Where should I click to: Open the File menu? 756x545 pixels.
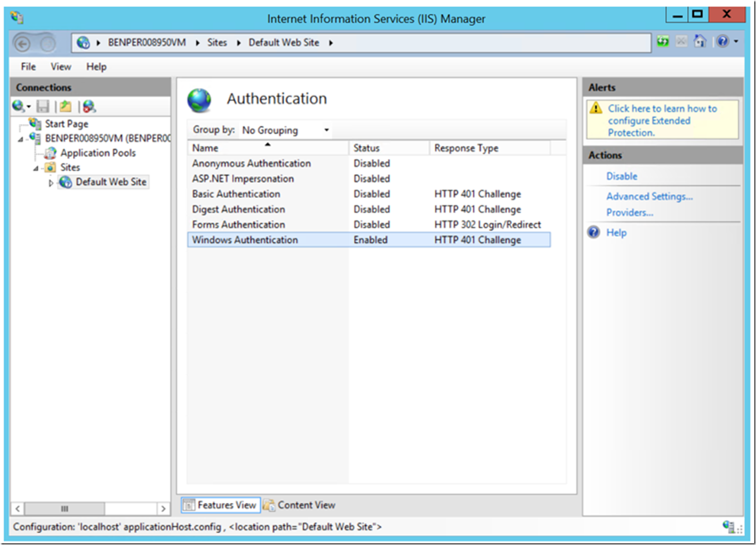click(28, 67)
